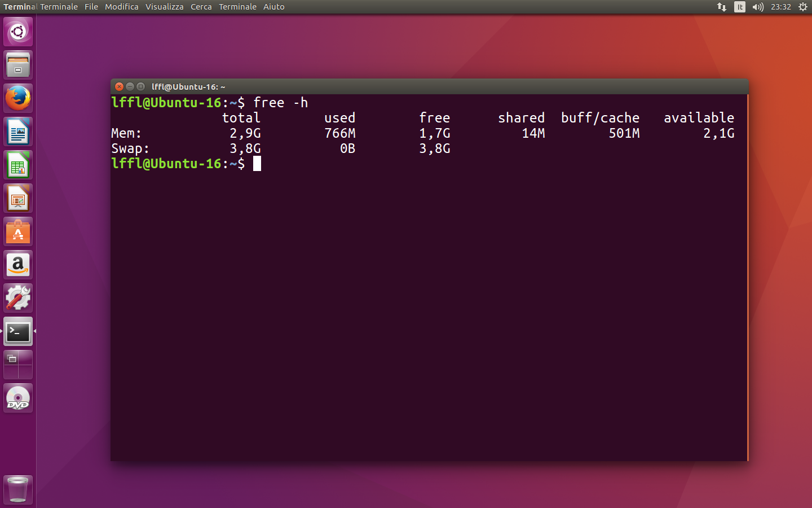Open the sound indicator menu
Image resolution: width=812 pixels, height=508 pixels.
pos(758,7)
